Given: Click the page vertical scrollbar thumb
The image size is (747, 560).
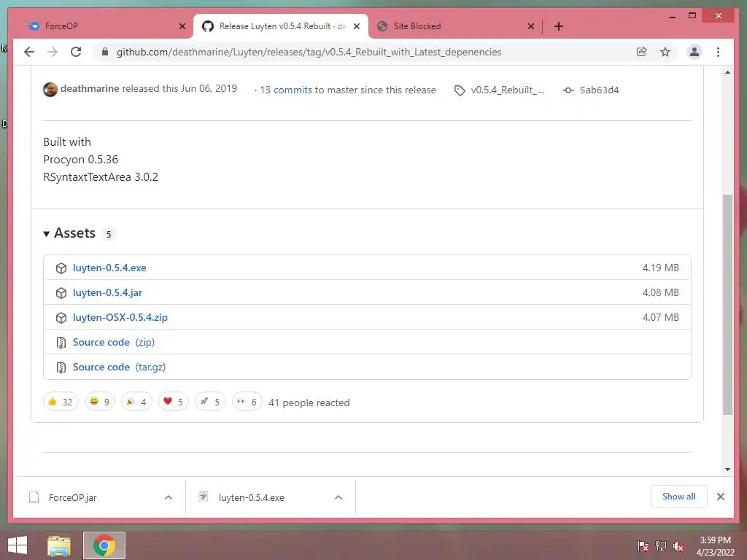Looking at the screenshot, I should [x=727, y=305].
